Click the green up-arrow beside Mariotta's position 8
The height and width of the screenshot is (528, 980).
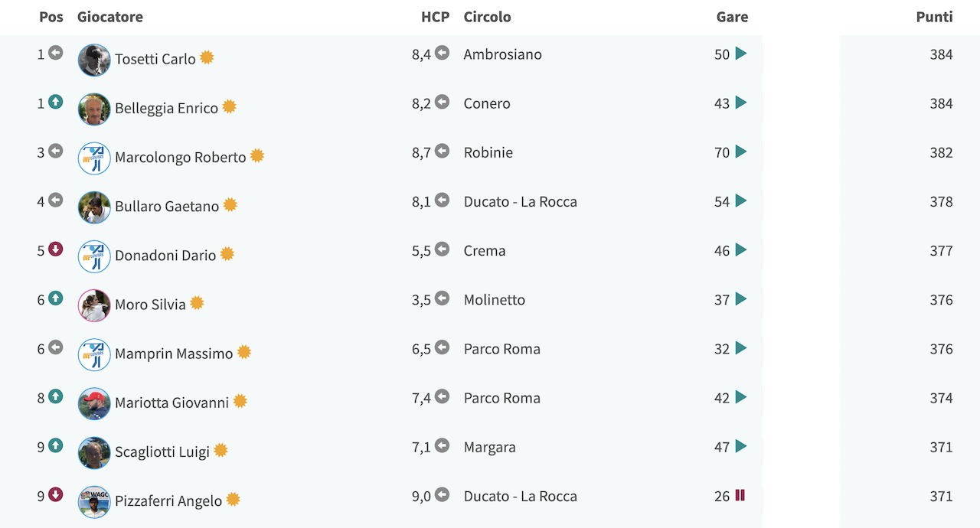click(x=55, y=396)
